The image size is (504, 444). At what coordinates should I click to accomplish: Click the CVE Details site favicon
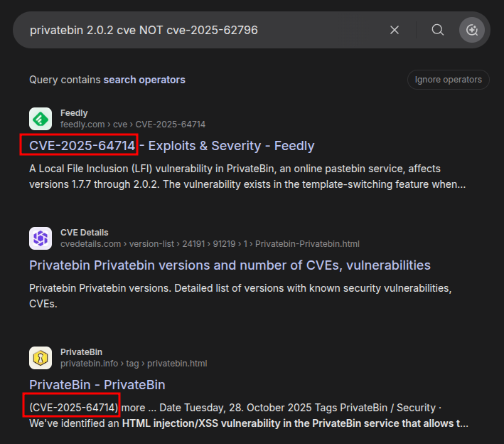coord(41,238)
